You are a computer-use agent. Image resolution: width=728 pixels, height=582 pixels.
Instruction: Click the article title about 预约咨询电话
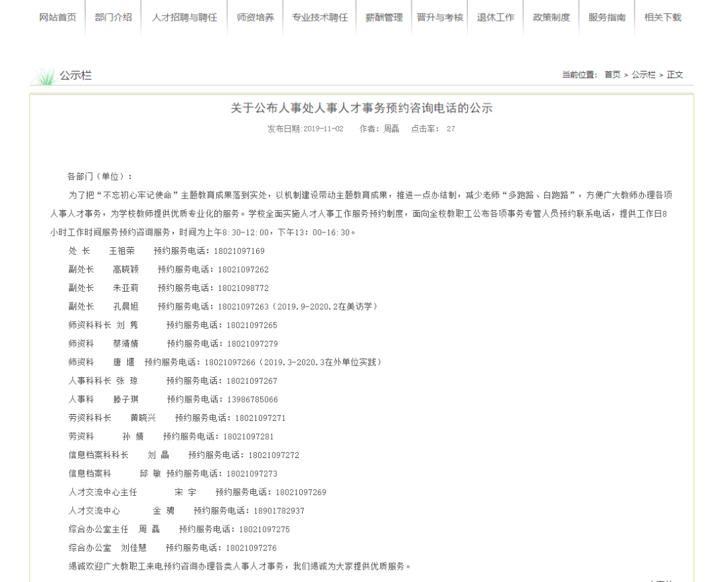362,108
